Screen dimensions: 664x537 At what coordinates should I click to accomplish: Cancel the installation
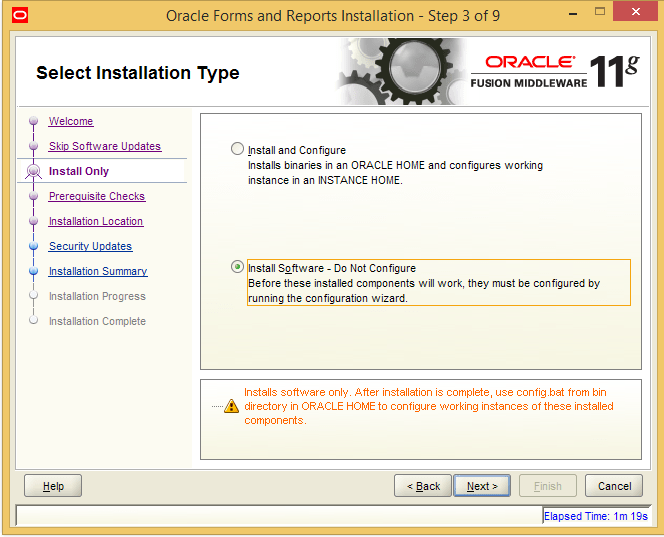pos(614,486)
